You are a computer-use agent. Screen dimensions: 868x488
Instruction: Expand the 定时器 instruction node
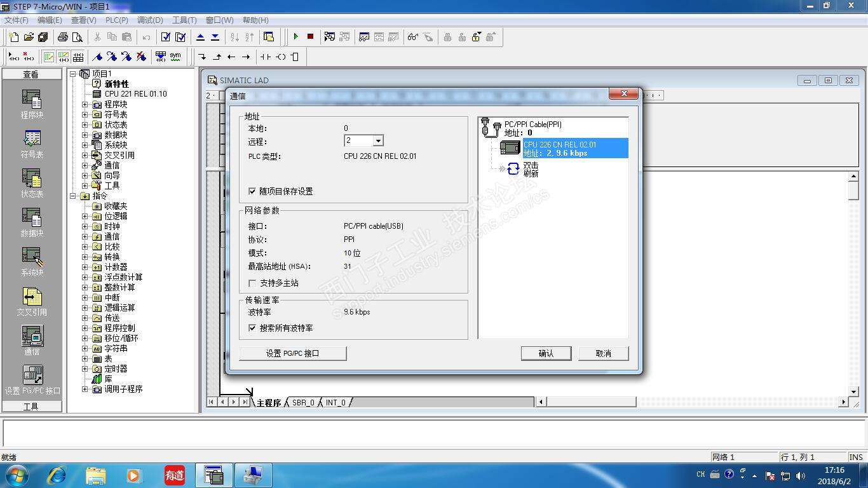click(x=85, y=369)
